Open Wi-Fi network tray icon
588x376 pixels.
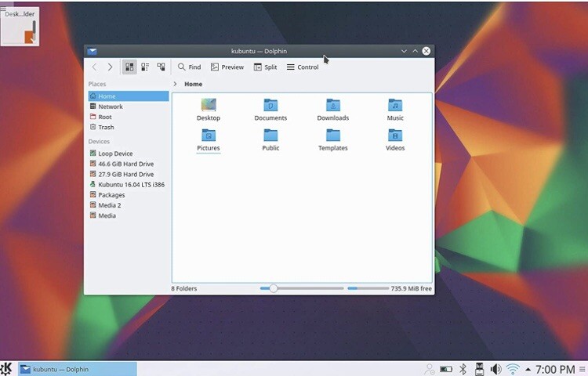tap(513, 369)
